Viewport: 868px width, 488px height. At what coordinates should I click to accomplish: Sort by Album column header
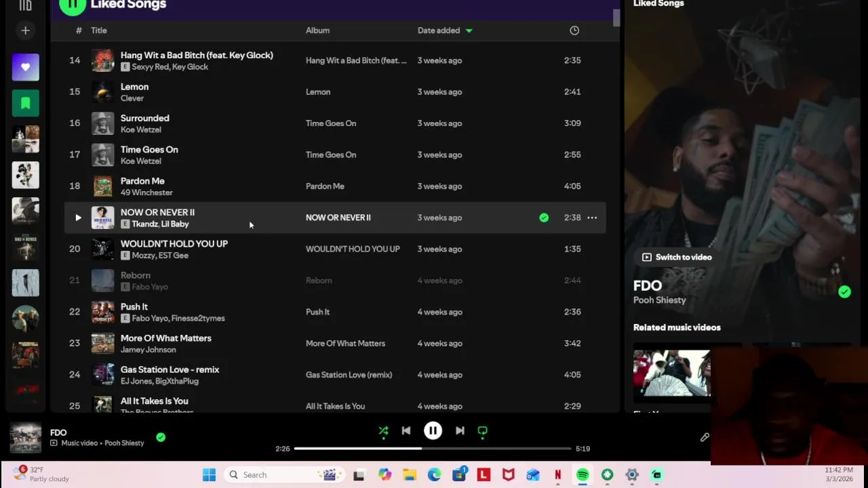(x=317, y=30)
